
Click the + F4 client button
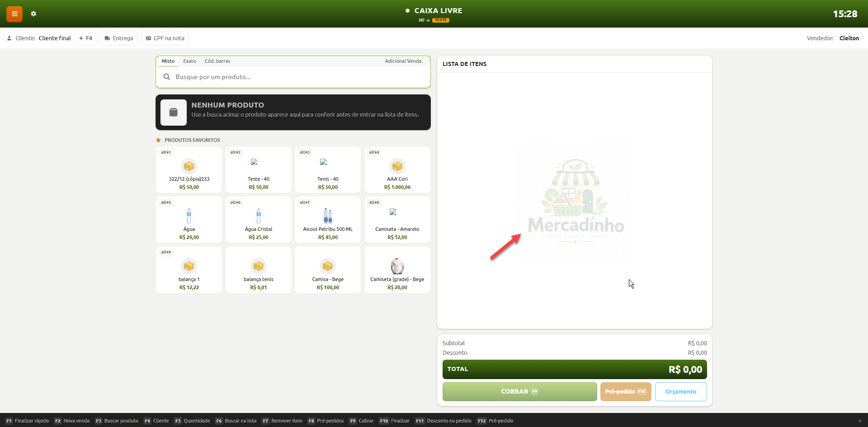tap(85, 38)
